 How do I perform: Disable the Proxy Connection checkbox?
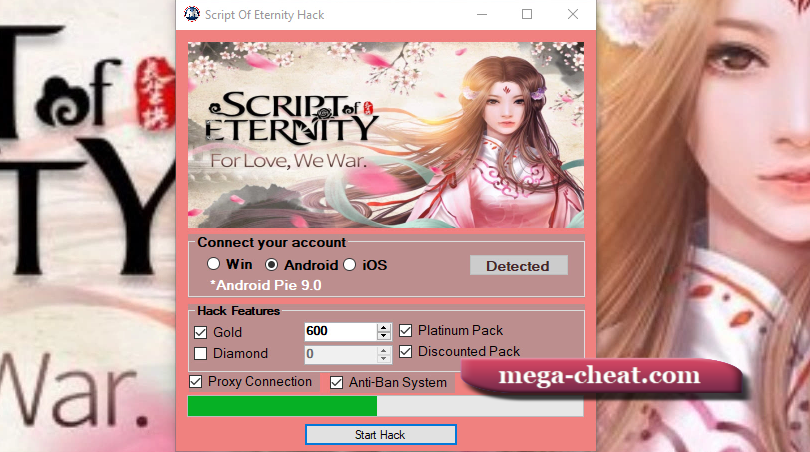[x=195, y=382]
